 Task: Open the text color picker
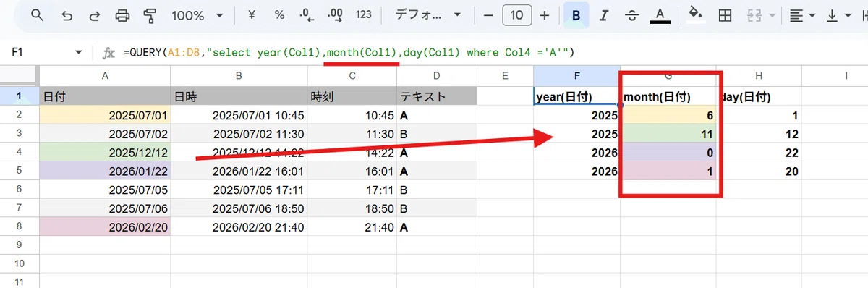[659, 15]
